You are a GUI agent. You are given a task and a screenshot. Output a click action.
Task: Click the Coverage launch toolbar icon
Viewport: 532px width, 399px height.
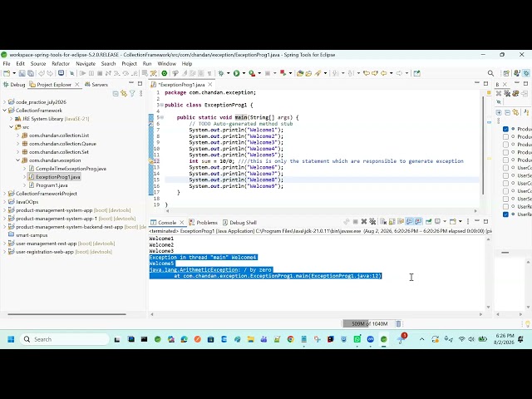point(252,73)
